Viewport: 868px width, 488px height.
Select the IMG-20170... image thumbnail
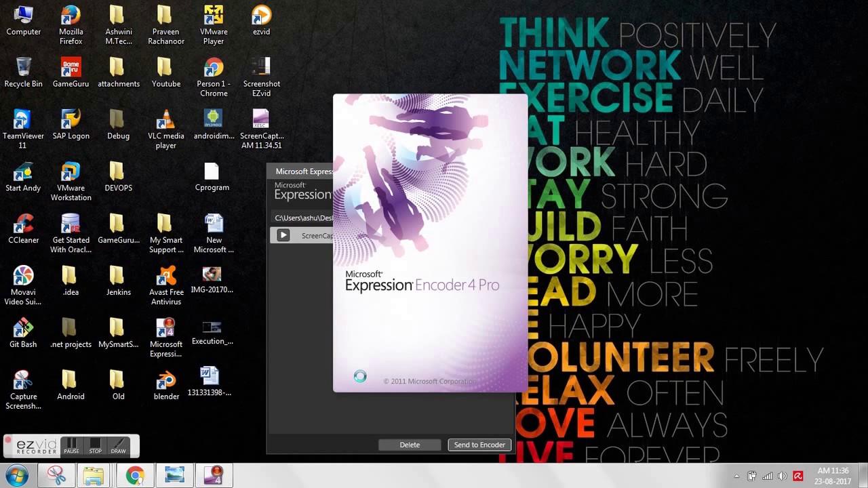(212, 281)
